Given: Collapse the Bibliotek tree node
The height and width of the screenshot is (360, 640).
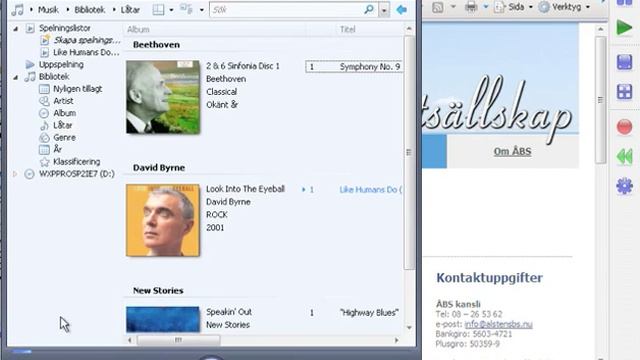Looking at the screenshot, I should point(16,77).
